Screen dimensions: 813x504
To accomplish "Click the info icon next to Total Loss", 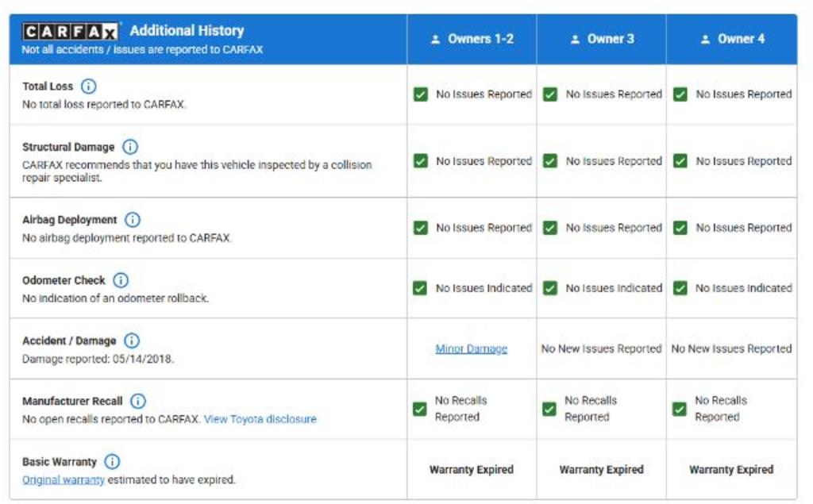I will pyautogui.click(x=88, y=87).
